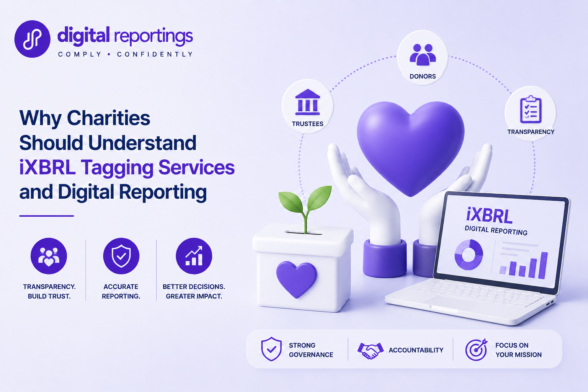
Task: Click the 'FOCUS ON YOUR MISSION' label
Action: click(518, 350)
